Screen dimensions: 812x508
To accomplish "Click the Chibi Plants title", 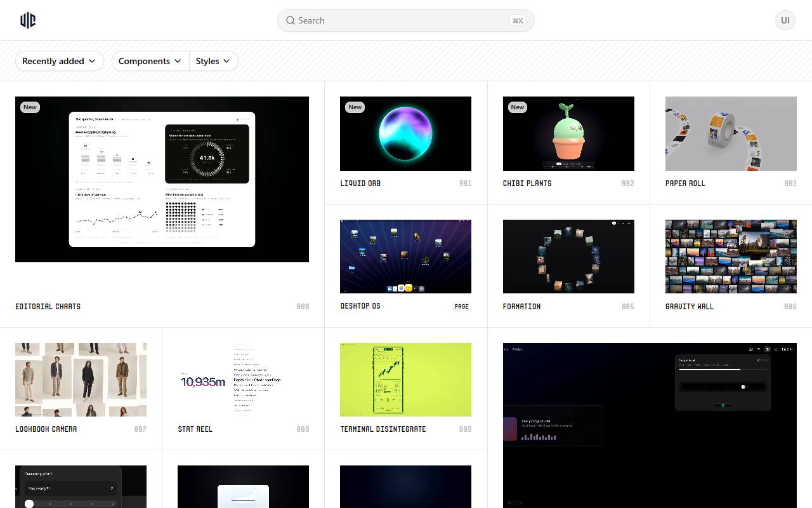I will (x=527, y=184).
